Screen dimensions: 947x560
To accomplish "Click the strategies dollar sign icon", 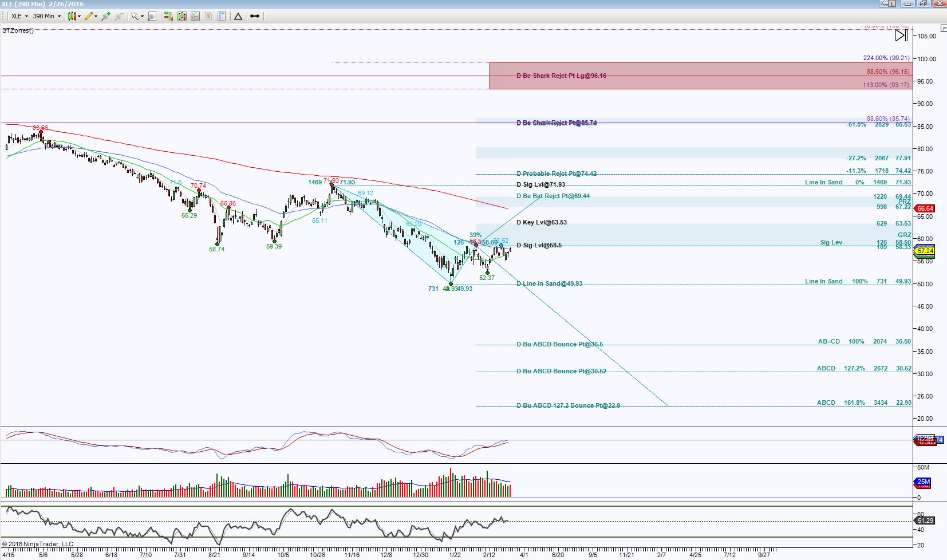I will pyautogui.click(x=208, y=16).
